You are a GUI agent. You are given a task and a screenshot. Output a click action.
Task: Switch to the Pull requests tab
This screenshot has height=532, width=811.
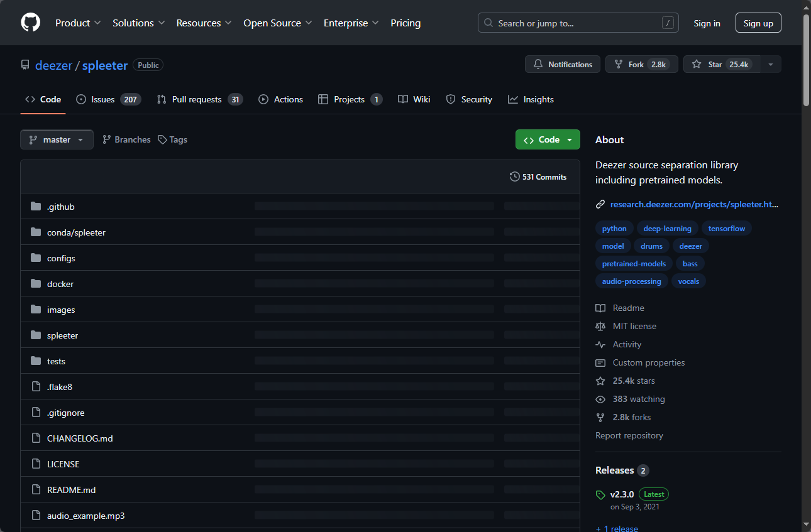[199, 99]
